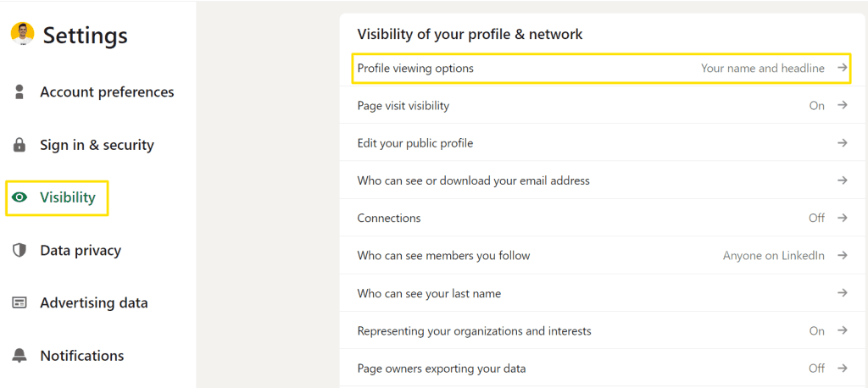Click the lock icon for Sign in & security
868x388 pixels.
19,145
